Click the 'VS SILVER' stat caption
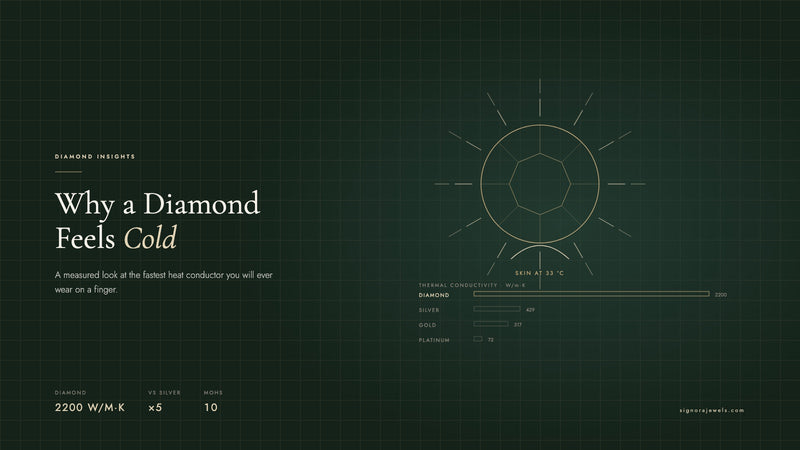800x450 pixels. point(164,393)
